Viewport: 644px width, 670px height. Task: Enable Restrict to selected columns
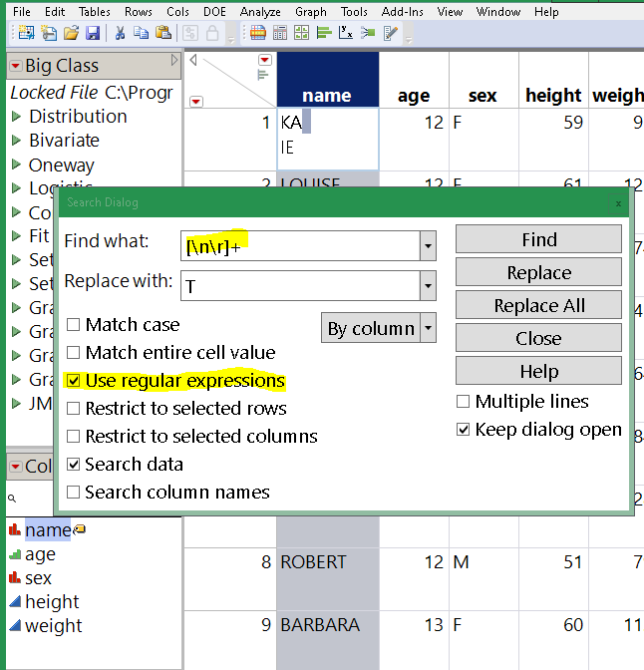coord(73,437)
